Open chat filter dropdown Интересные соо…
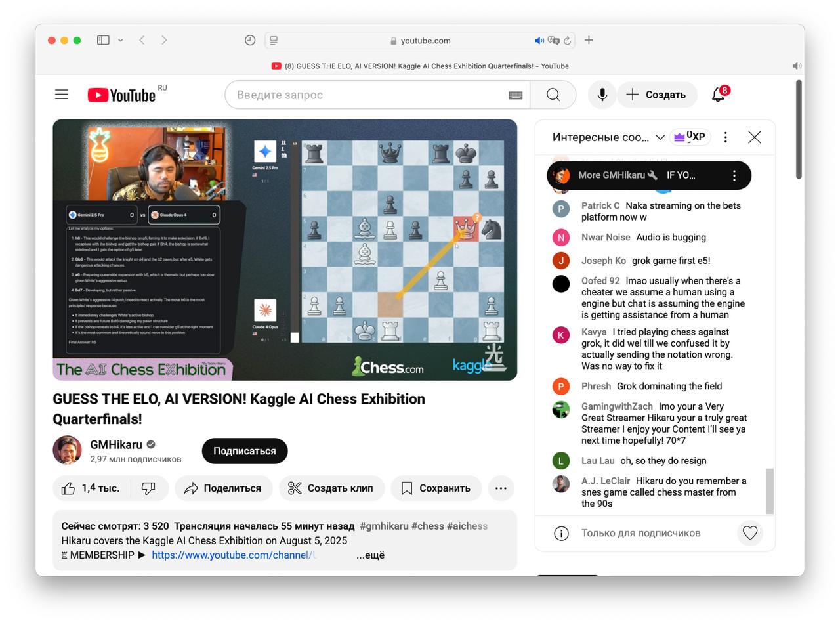This screenshot has width=840, height=623. (608, 137)
